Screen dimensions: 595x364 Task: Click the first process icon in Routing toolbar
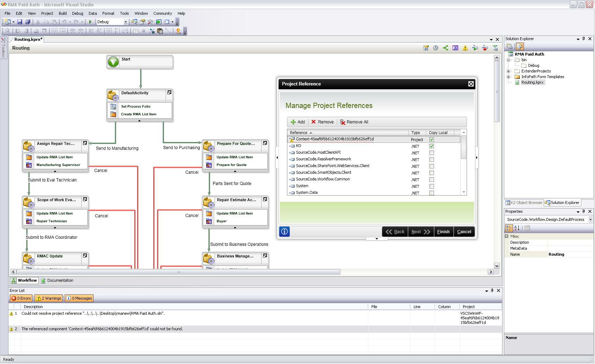coord(426,48)
